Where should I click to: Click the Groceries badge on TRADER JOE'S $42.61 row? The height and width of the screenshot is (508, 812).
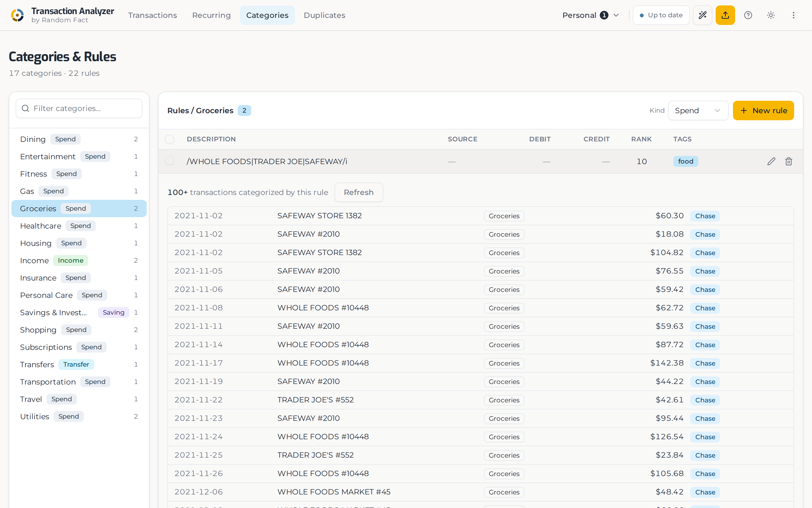pos(504,400)
